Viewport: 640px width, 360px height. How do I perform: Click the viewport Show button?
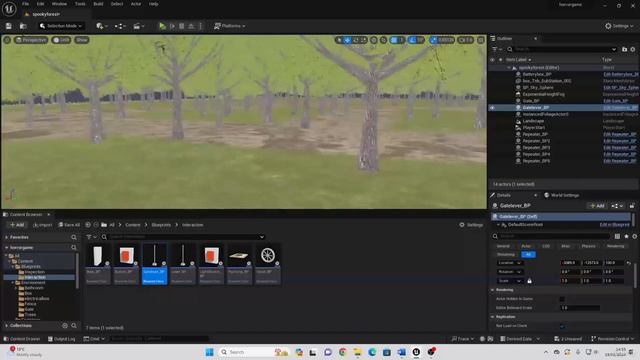pyautogui.click(x=82, y=40)
